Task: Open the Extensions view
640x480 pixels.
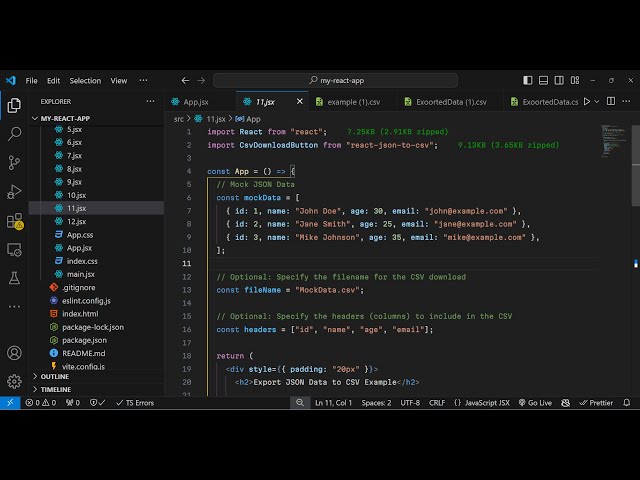Action: point(14,221)
